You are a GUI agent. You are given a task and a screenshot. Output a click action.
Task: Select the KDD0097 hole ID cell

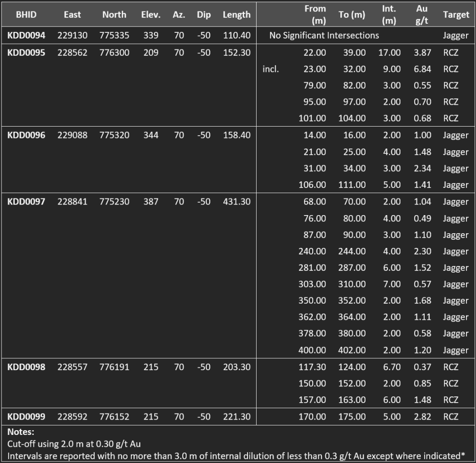26,202
